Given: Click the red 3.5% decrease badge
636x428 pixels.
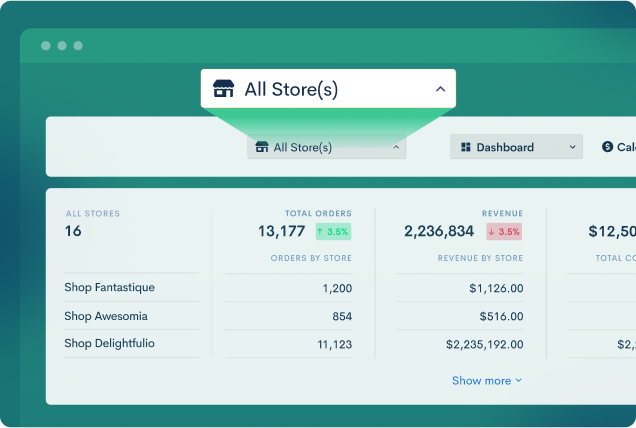Looking at the screenshot, I should (x=504, y=231).
